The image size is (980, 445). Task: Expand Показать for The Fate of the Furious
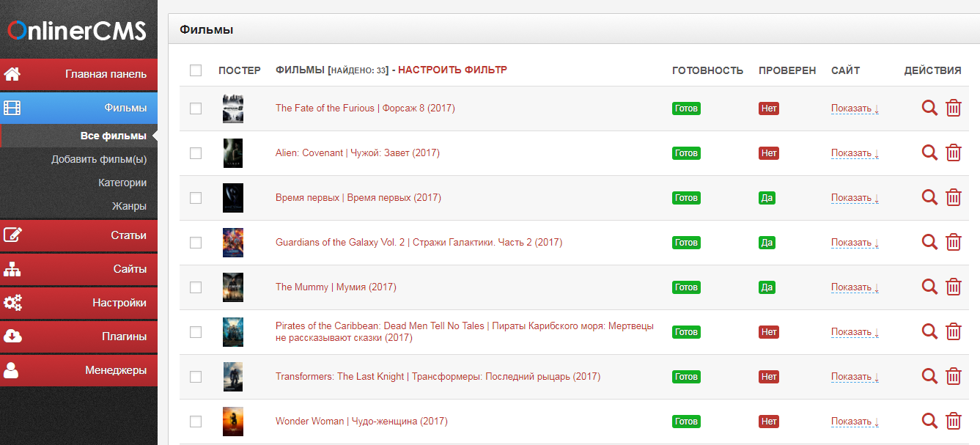(855, 109)
